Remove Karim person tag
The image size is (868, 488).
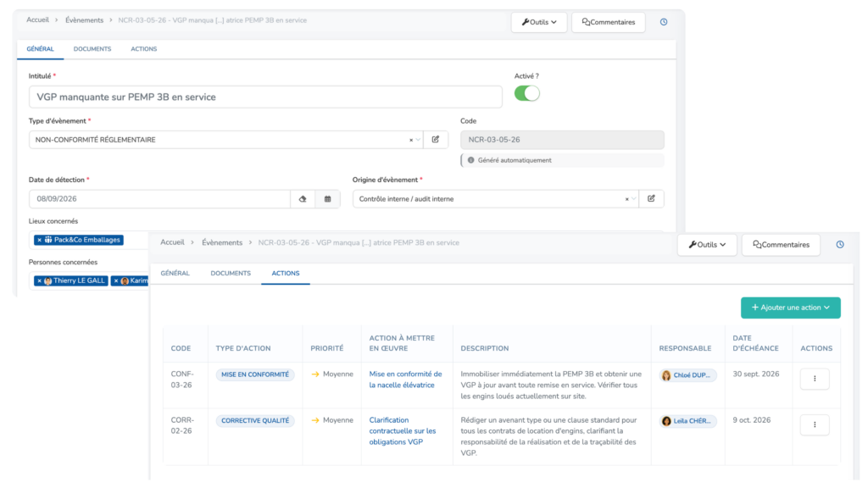(115, 281)
